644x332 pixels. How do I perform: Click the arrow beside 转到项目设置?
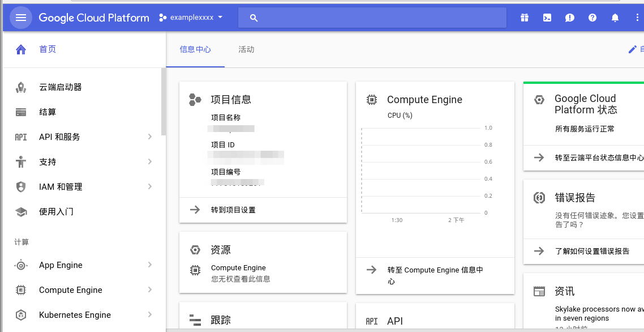pos(195,210)
